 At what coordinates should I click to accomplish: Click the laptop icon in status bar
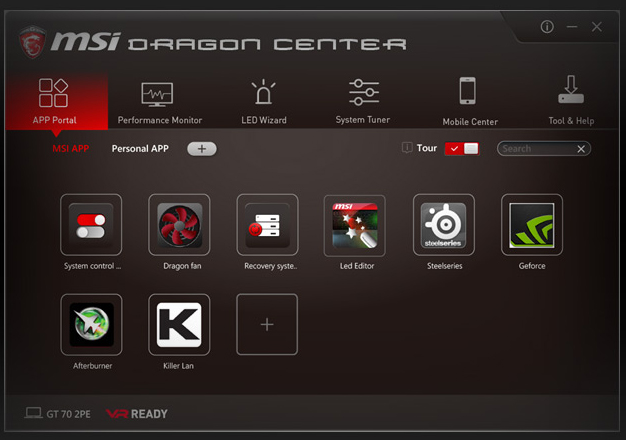[34, 413]
